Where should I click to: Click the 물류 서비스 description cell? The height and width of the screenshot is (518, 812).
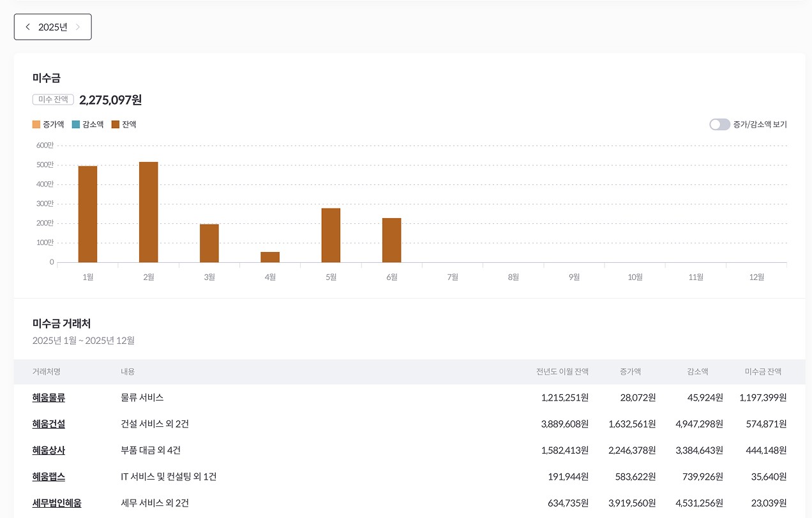click(x=142, y=397)
